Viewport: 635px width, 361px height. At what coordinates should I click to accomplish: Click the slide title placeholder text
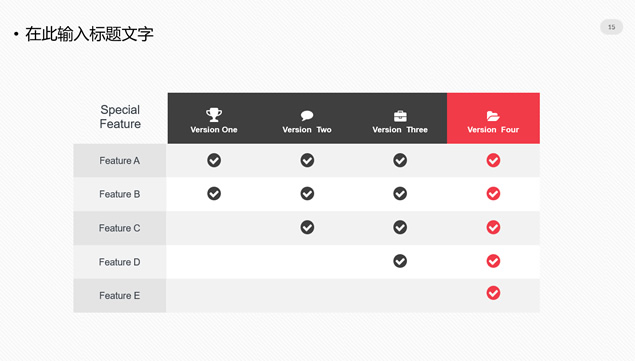point(89,34)
